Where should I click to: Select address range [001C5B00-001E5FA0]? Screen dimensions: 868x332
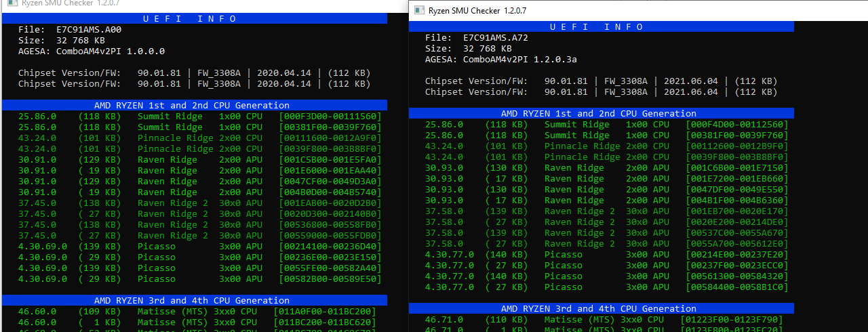coord(330,160)
